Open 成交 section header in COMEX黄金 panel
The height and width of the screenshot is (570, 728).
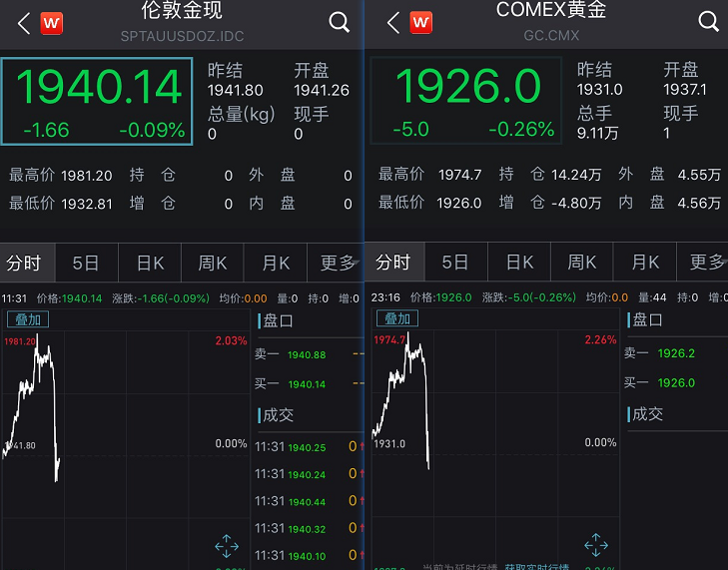click(x=645, y=414)
